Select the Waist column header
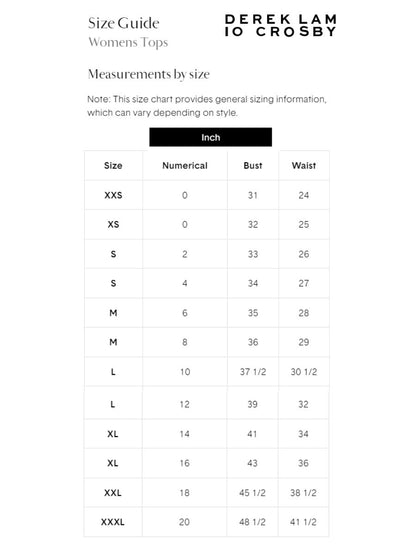416x555 pixels. point(304,166)
